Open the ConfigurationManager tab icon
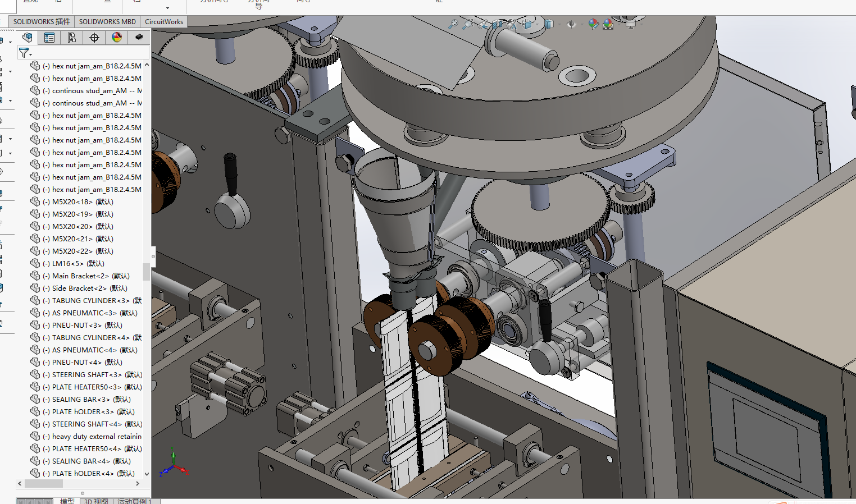Viewport: 856px width, 504px height. click(x=72, y=38)
